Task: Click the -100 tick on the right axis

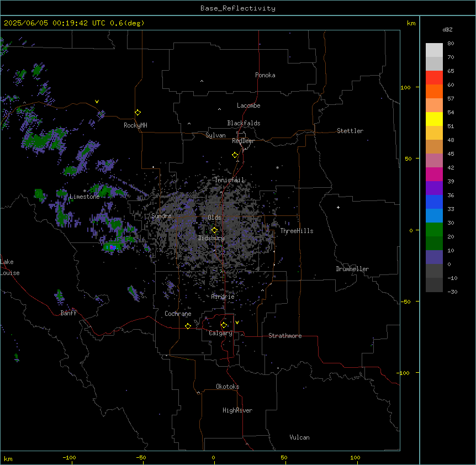Action: pyautogui.click(x=404, y=373)
